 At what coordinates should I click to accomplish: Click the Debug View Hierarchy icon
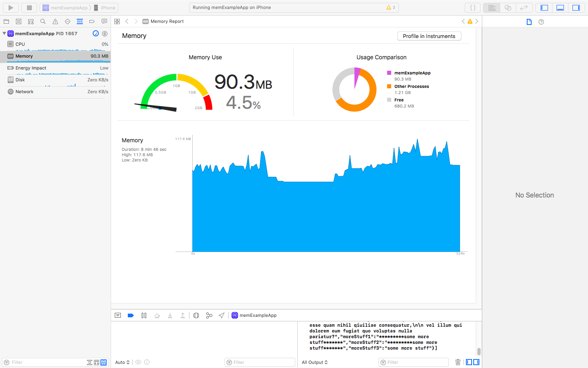click(196, 315)
